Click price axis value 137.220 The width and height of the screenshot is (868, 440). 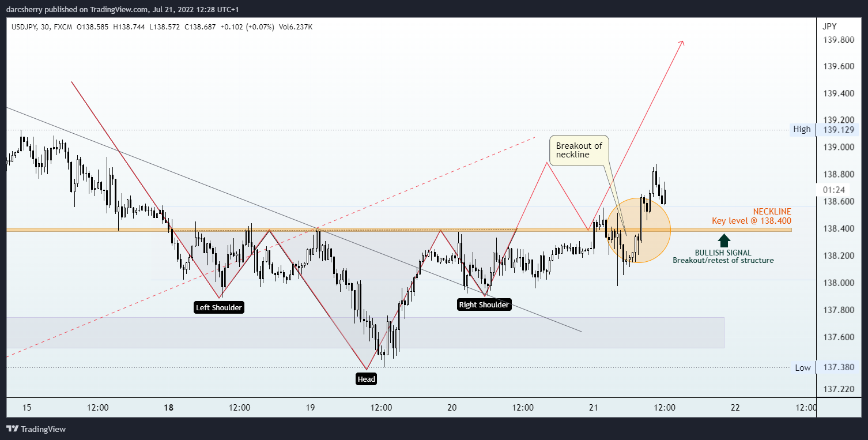pos(838,389)
